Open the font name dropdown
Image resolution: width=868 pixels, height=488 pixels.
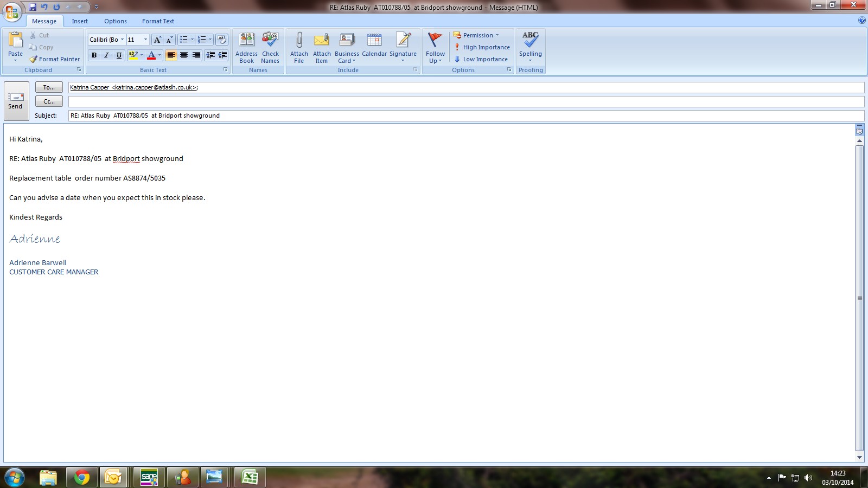122,40
